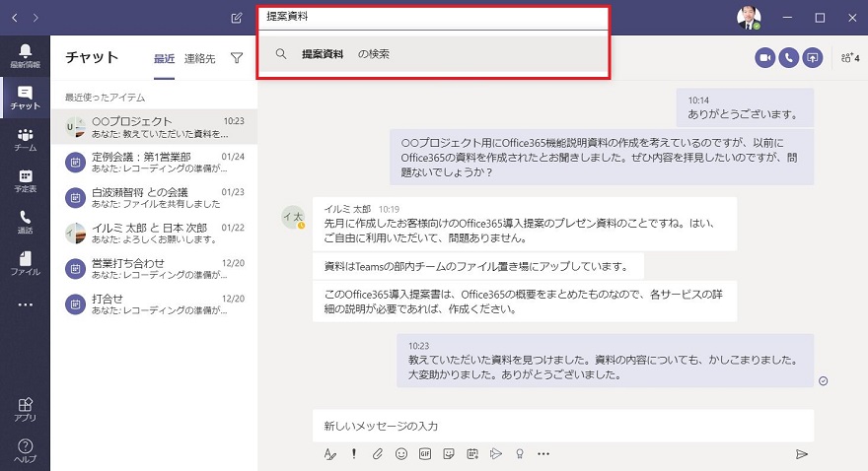Attach a file with the paperclip
This screenshot has width=868, height=471.
(x=378, y=454)
